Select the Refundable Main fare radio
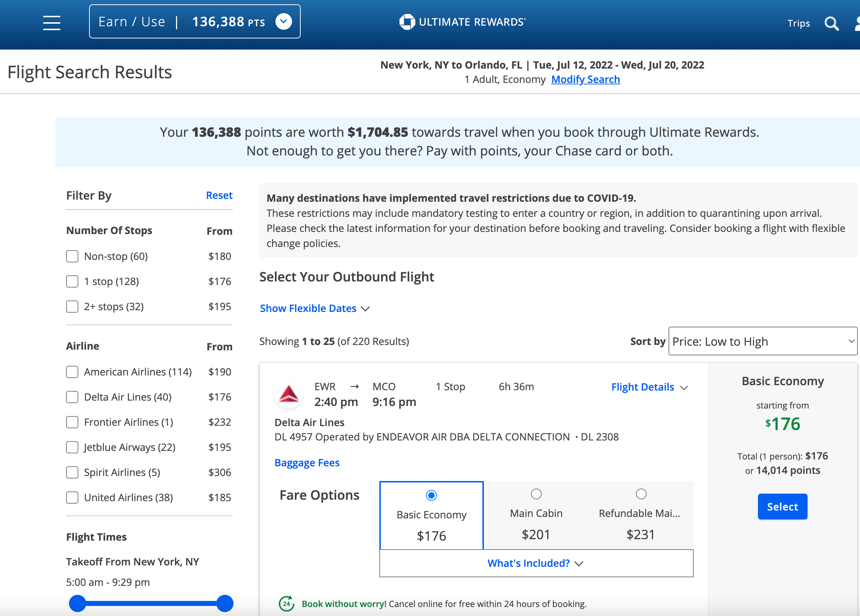 641,494
